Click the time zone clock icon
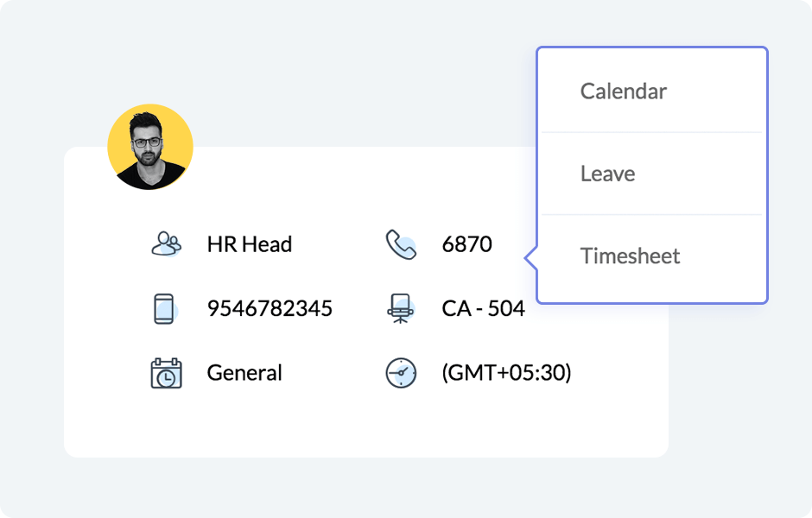 point(401,373)
